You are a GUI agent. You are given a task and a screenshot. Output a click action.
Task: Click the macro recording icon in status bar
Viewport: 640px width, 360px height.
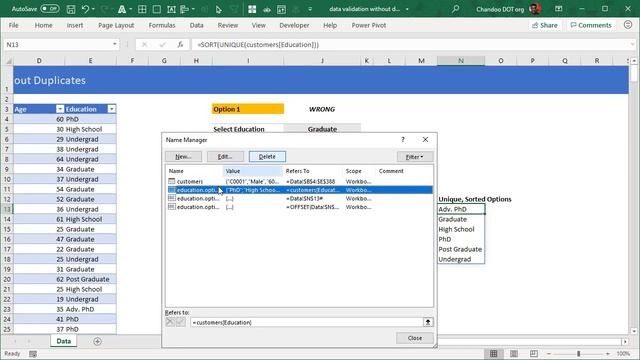point(33,353)
